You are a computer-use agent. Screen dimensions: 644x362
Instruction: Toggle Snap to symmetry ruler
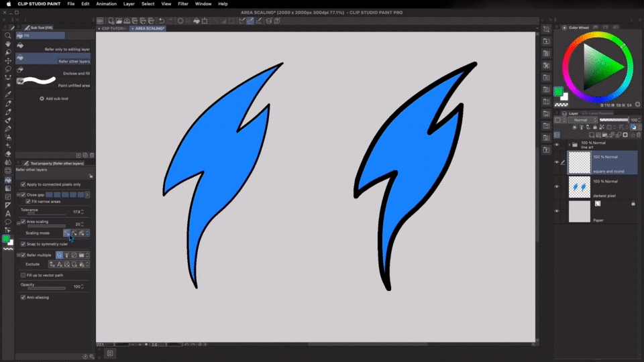click(x=23, y=244)
